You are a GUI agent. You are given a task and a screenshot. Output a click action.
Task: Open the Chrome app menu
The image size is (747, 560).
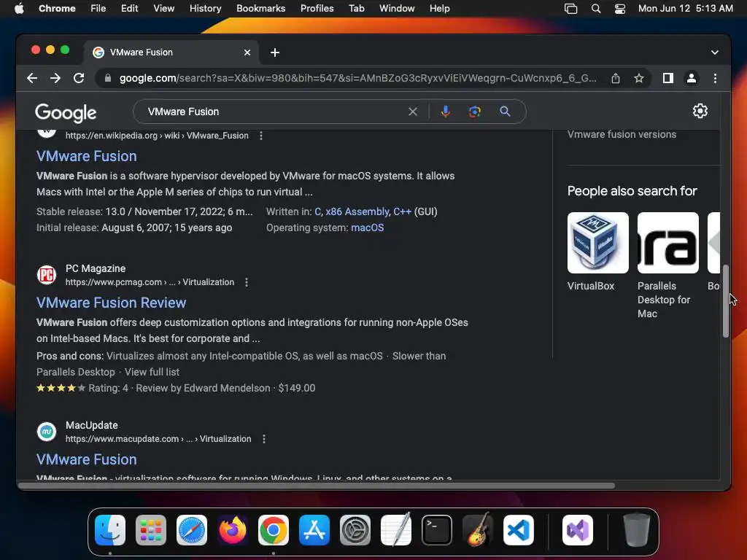click(x=57, y=9)
